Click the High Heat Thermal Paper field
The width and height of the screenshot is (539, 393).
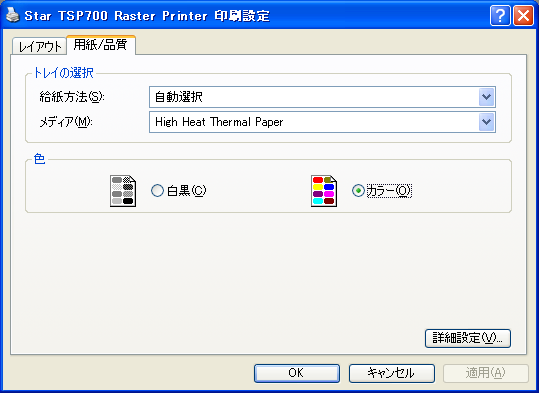click(x=322, y=122)
